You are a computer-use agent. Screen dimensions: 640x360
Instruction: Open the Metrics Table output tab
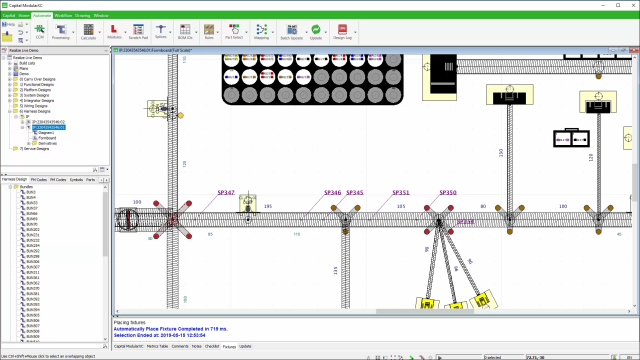(157, 346)
